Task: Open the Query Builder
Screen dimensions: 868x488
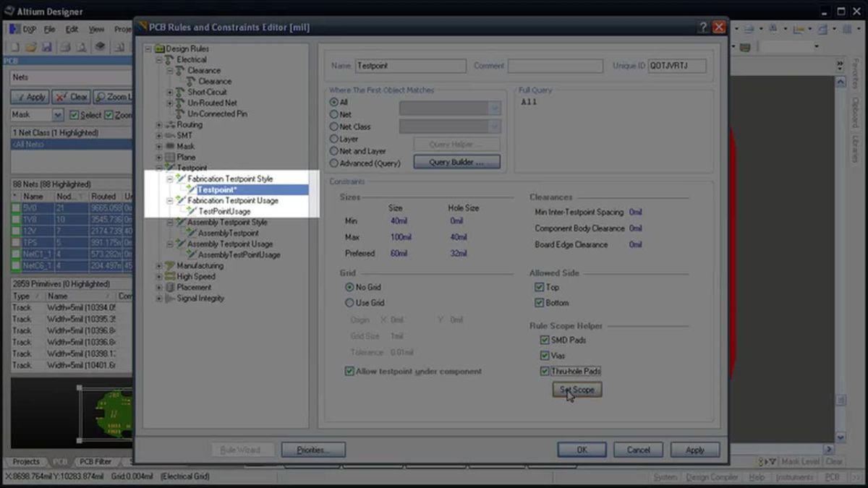Action: (456, 161)
